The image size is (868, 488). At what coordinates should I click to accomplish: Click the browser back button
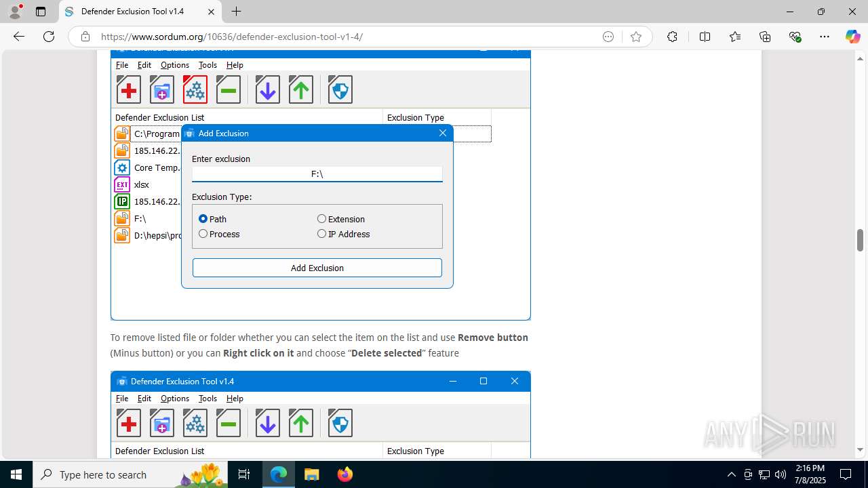click(x=19, y=37)
